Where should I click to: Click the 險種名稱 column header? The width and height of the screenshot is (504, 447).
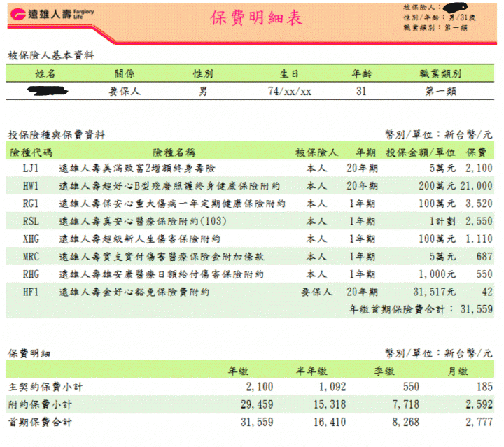pos(174,152)
